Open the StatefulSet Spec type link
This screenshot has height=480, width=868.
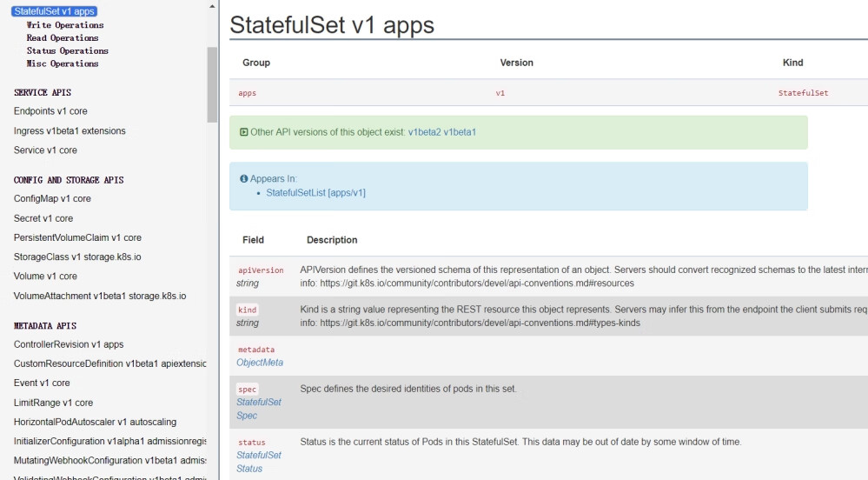click(x=259, y=409)
